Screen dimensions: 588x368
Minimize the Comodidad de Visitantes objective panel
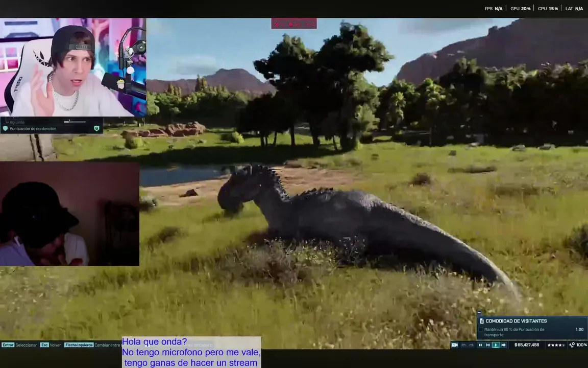[x=479, y=312]
